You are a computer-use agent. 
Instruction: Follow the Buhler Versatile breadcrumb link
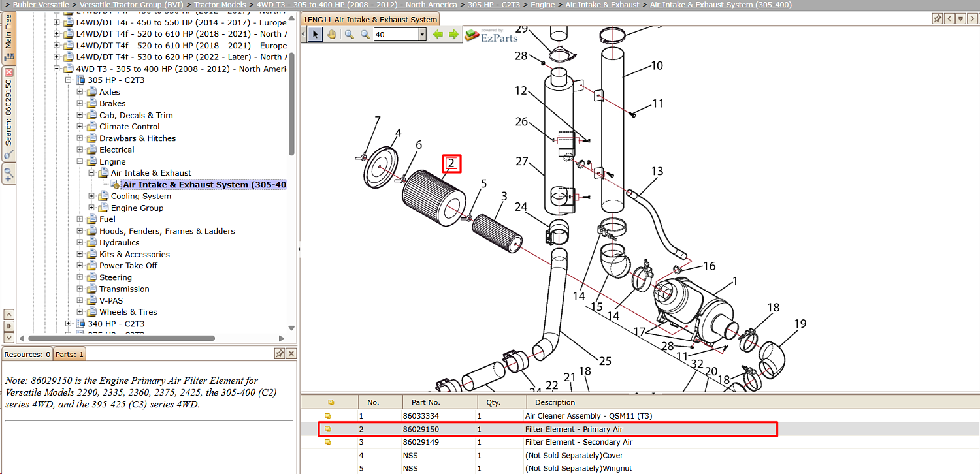point(41,5)
